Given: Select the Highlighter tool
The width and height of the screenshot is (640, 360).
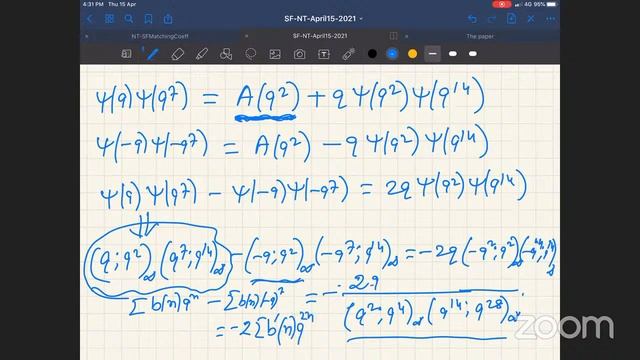Looking at the screenshot, I should click(202, 54).
